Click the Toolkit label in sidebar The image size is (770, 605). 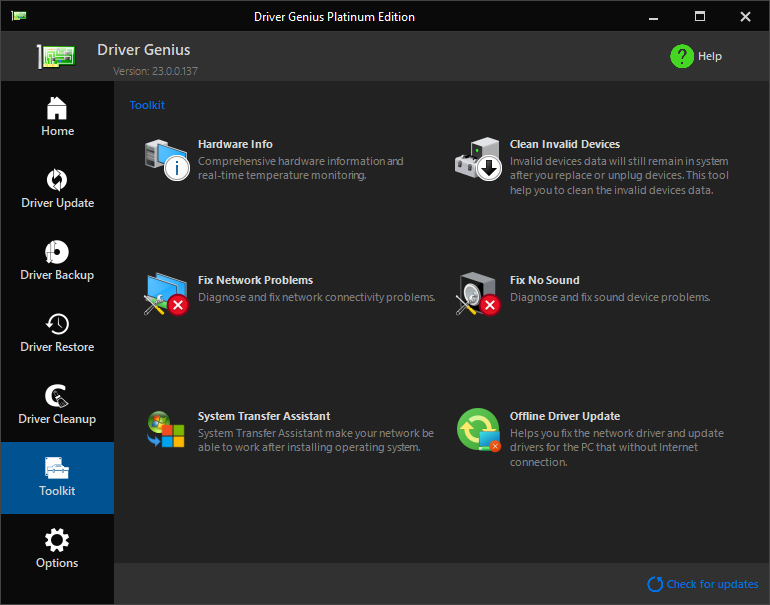pyautogui.click(x=57, y=491)
